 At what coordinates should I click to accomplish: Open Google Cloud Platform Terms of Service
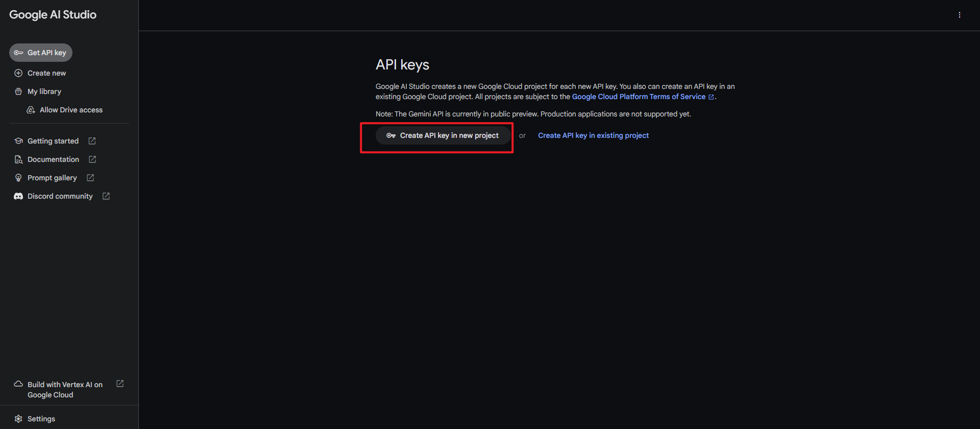[x=639, y=97]
